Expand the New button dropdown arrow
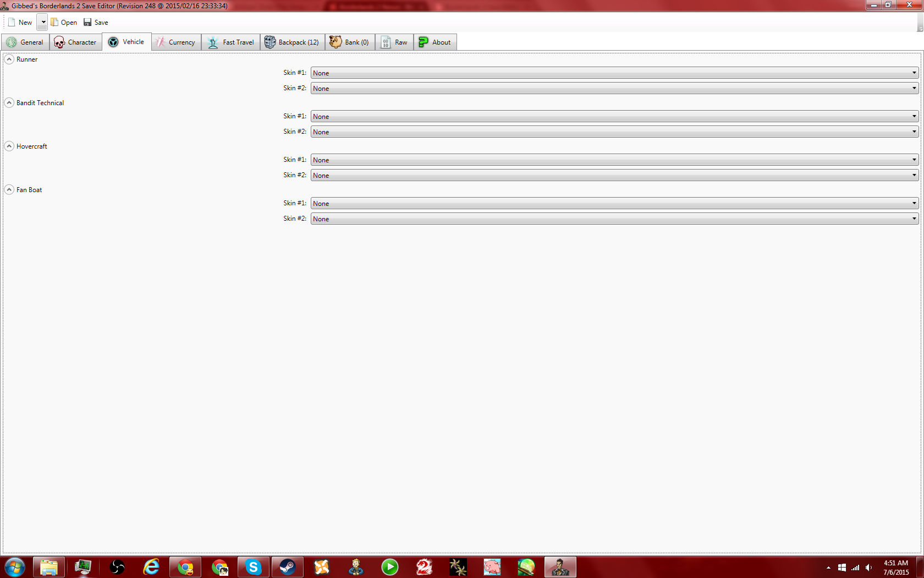 click(x=43, y=23)
